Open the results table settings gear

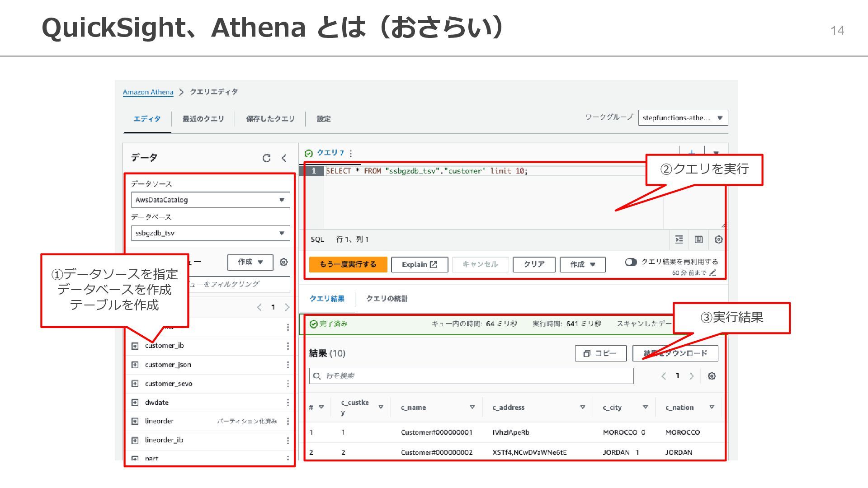tap(712, 376)
